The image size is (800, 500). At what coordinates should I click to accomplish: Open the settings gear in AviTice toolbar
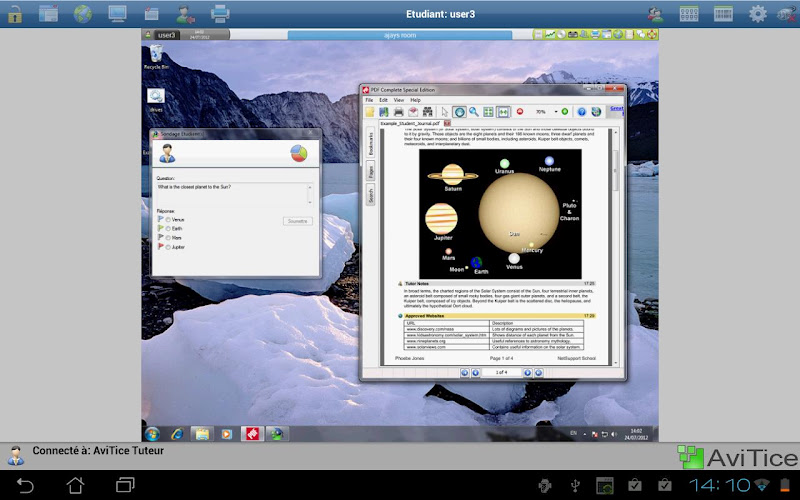758,14
